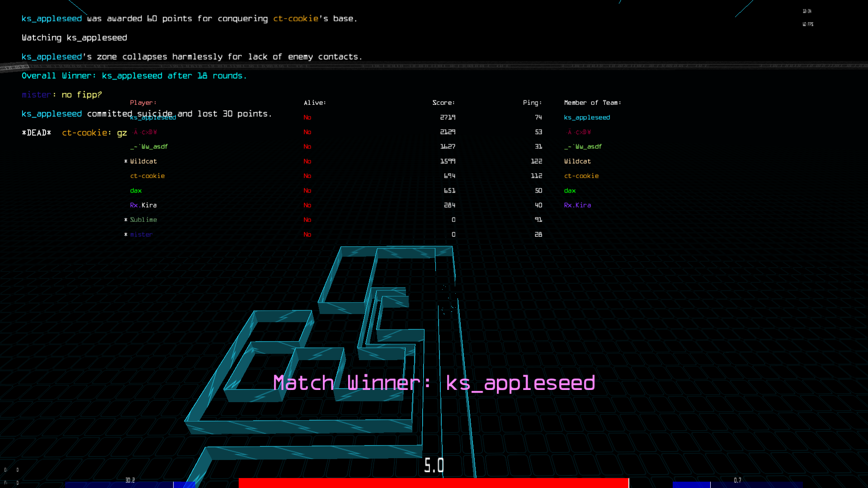Click the Ping column header
The height and width of the screenshot is (488, 868).
[x=532, y=103]
